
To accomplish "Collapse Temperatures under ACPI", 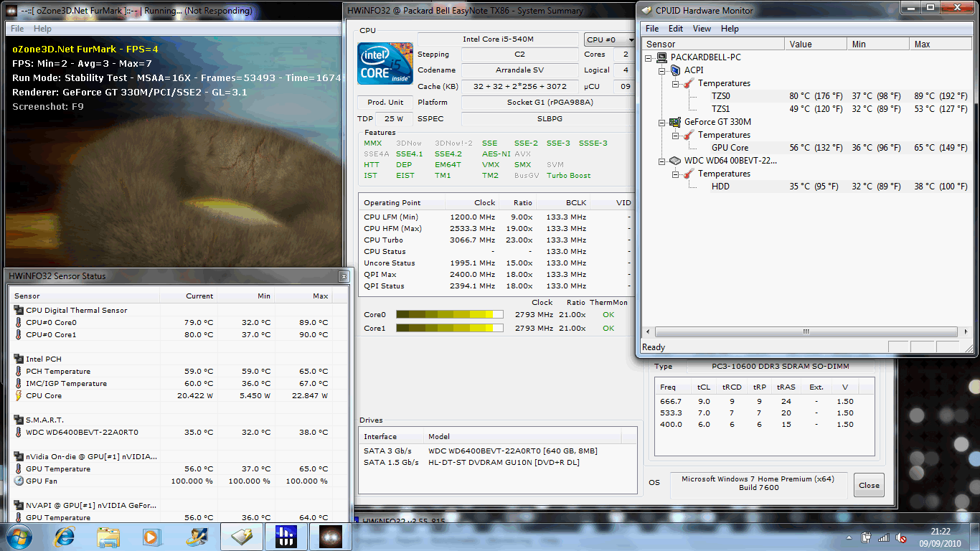I will 676,83.
